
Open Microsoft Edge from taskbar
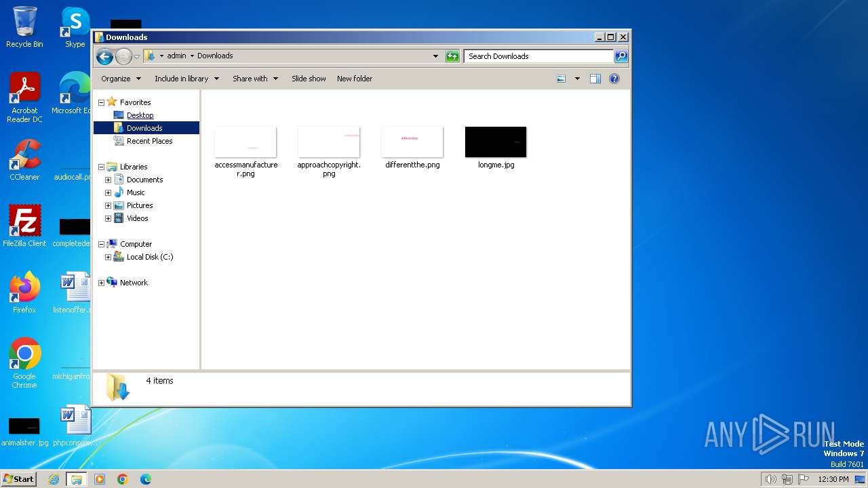pos(146,479)
